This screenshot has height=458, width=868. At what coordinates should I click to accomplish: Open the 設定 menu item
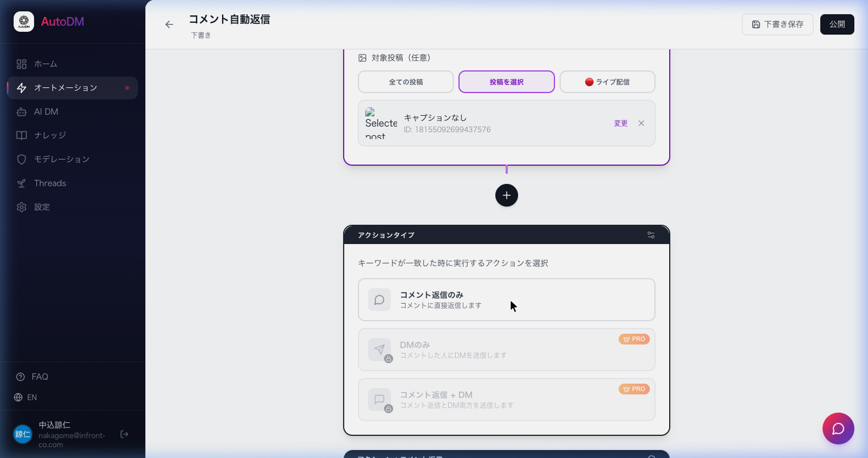(42, 207)
